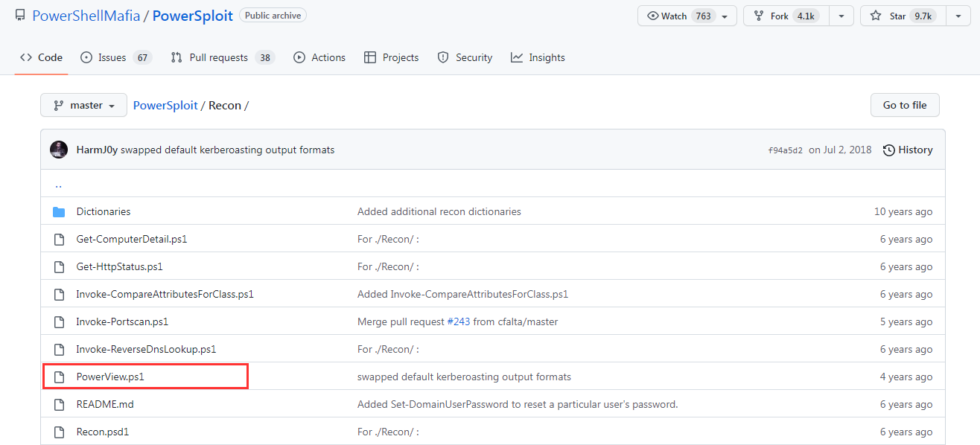980x445 pixels.
Task: Click the repository icon beside PowerShellMafia
Action: coord(20,16)
